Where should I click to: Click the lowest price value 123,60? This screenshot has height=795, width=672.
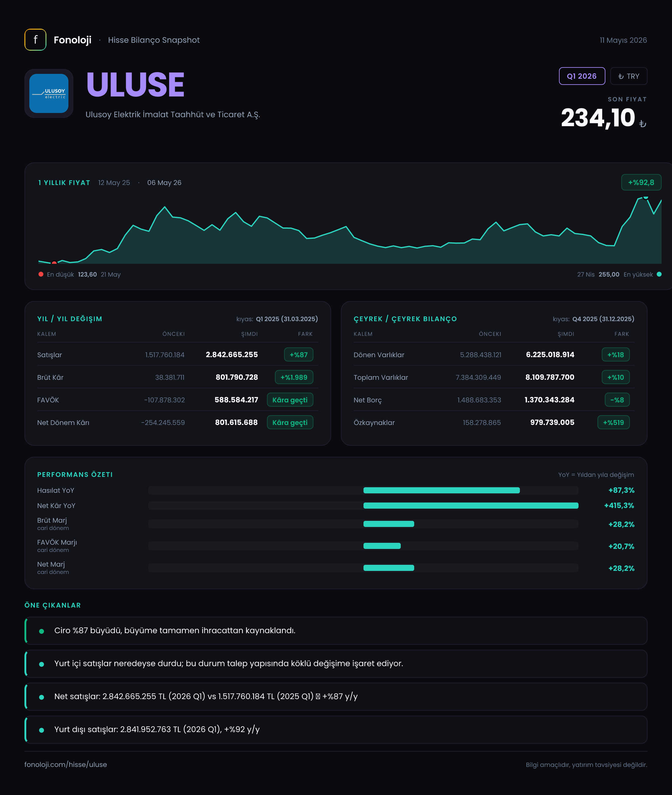click(87, 274)
